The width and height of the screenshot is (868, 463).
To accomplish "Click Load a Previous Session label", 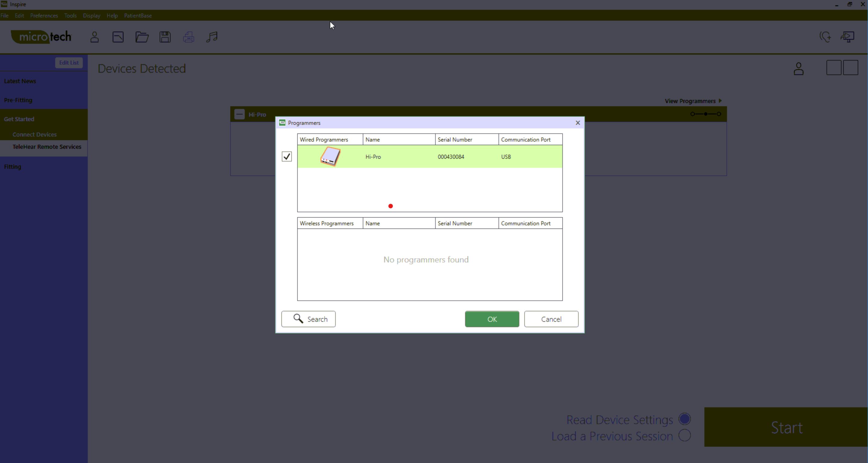I will point(612,436).
